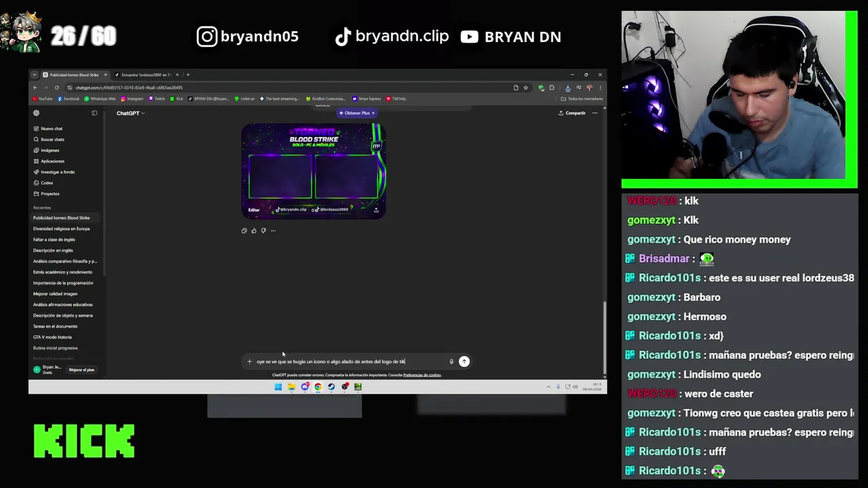Screen dimensions: 868x488
Task: Open the Bryan Je... account profile menu
Action: [x=47, y=369]
